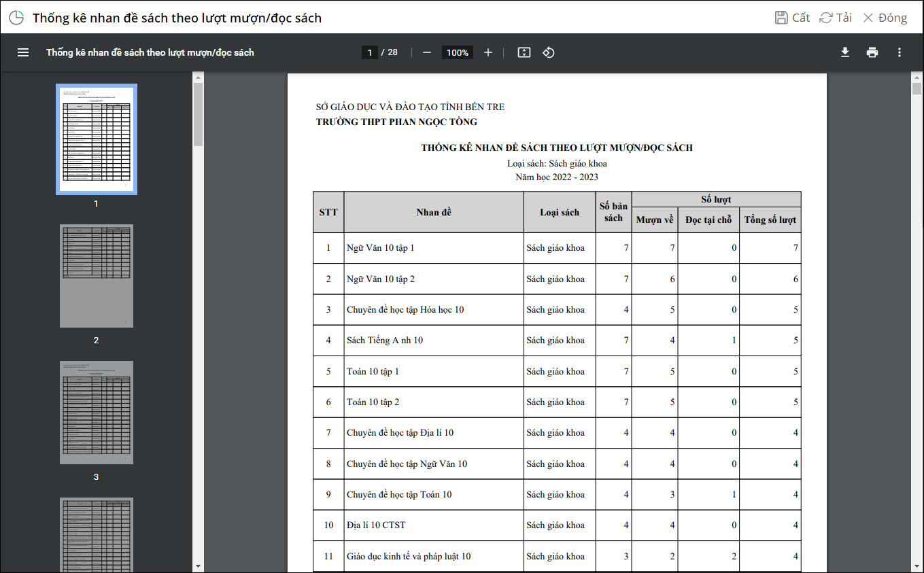Click the report heading 'THỐNG KÊ NHAN ĐỀ SÁCH THEO LƯỢT MƯỢN/ĐỌC SÁCH'
This screenshot has width=924, height=573.
point(557,147)
